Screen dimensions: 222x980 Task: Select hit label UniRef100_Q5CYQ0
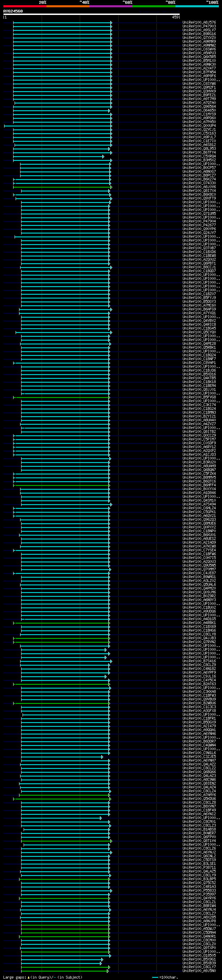(x=199, y=332)
